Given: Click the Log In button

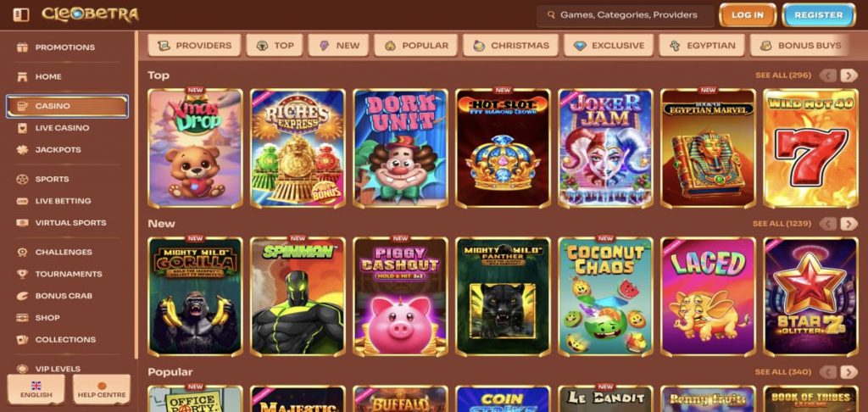Looking at the screenshot, I should pos(748,15).
